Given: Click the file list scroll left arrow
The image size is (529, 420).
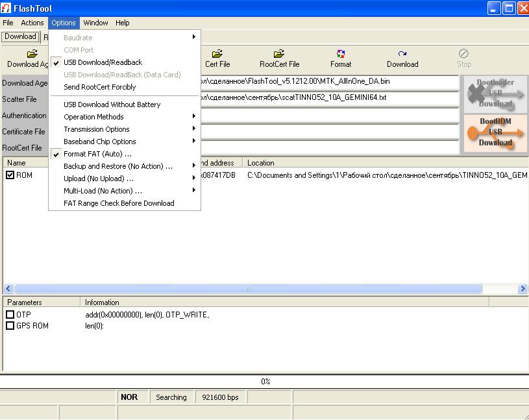Looking at the screenshot, I should pos(8,289).
